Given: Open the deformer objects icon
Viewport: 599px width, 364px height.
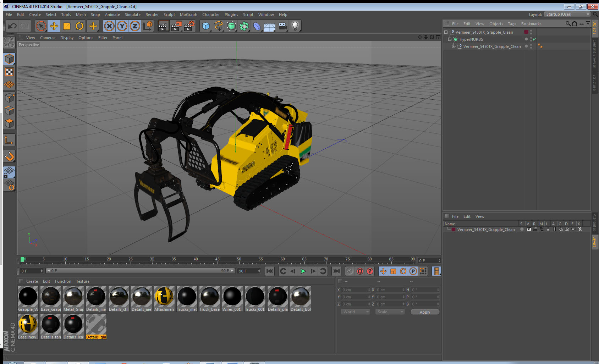Looking at the screenshot, I should (x=257, y=26).
